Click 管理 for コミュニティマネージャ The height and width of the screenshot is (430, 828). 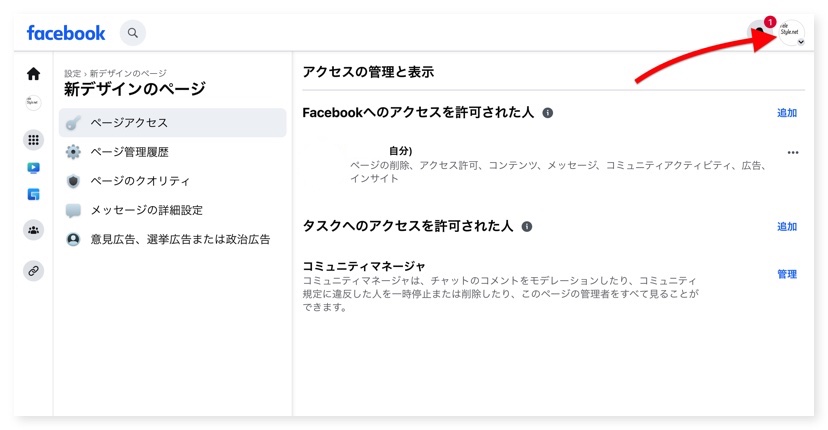(787, 274)
